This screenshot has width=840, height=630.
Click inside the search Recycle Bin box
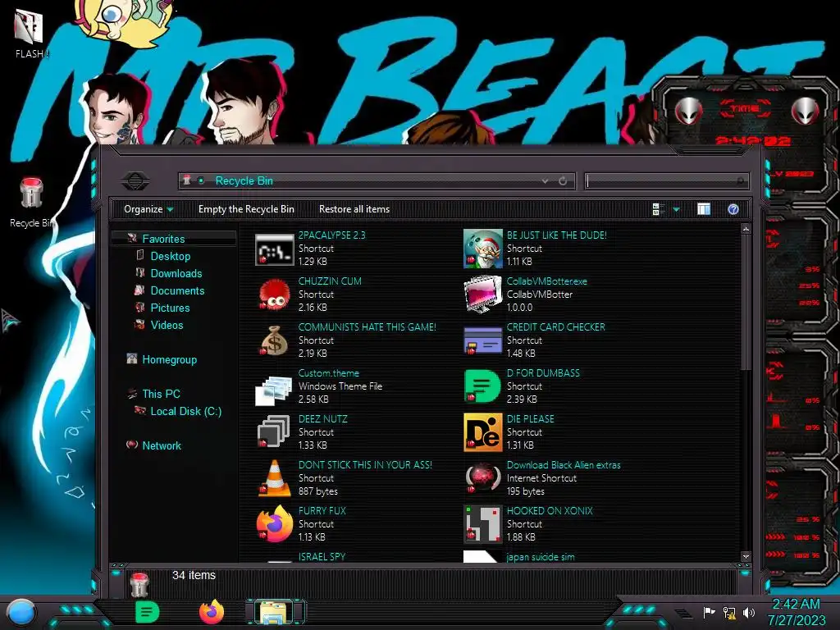click(666, 181)
